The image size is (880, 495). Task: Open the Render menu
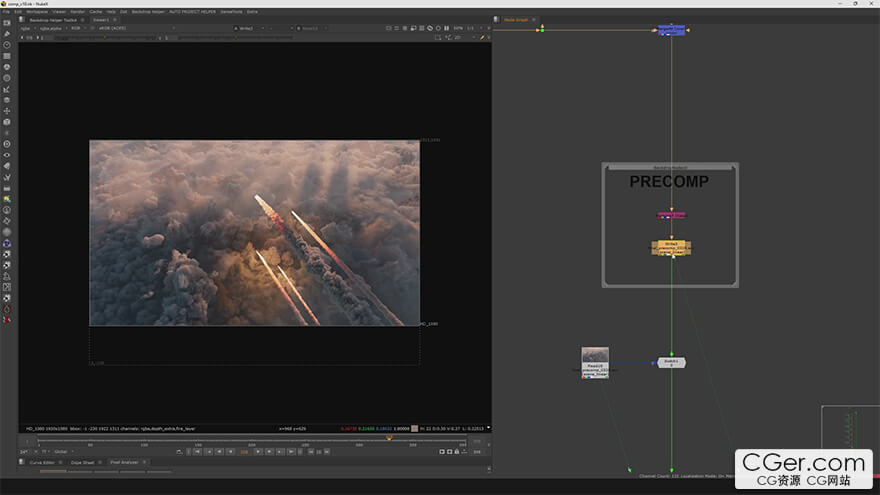pyautogui.click(x=77, y=11)
